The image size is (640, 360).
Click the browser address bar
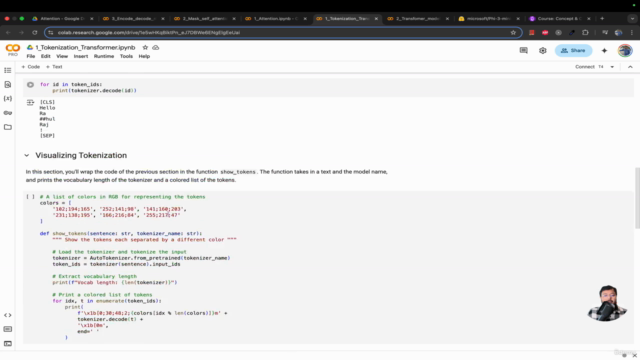[x=282, y=33]
